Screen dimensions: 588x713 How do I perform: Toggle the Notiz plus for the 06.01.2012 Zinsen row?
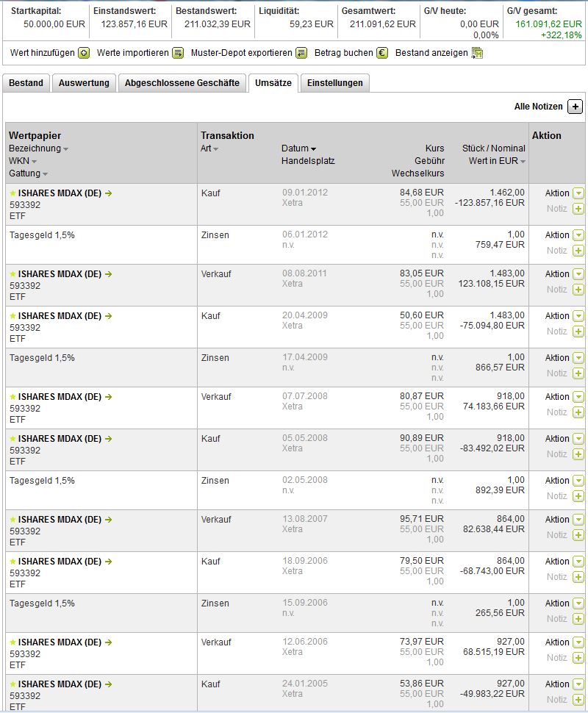[578, 251]
